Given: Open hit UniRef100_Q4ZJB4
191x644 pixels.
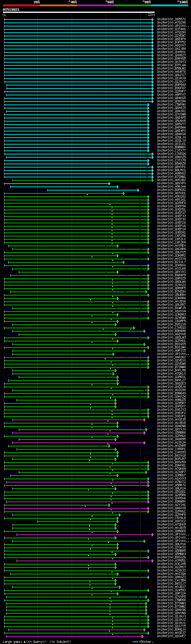Looking at the screenshot, I should tap(171, 49).
